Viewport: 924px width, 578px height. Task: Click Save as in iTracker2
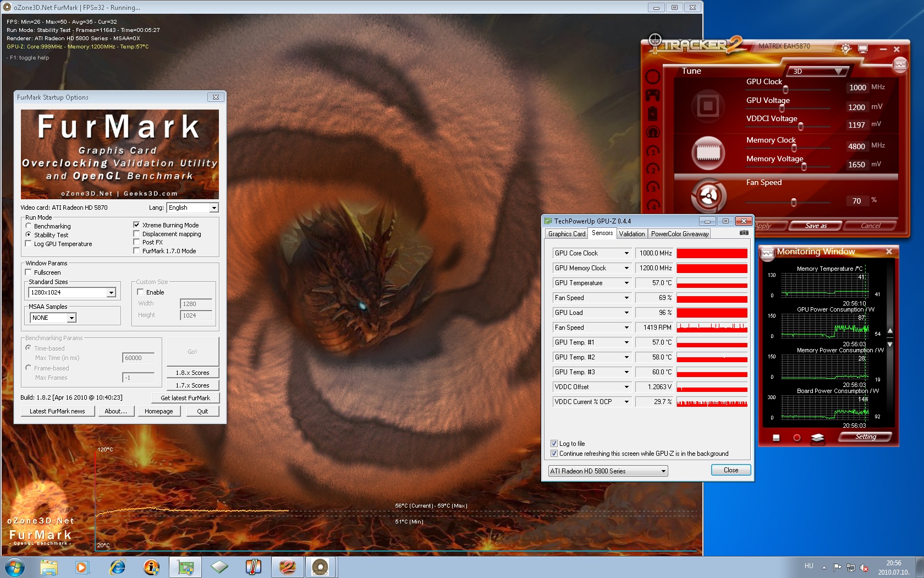pyautogui.click(x=816, y=226)
